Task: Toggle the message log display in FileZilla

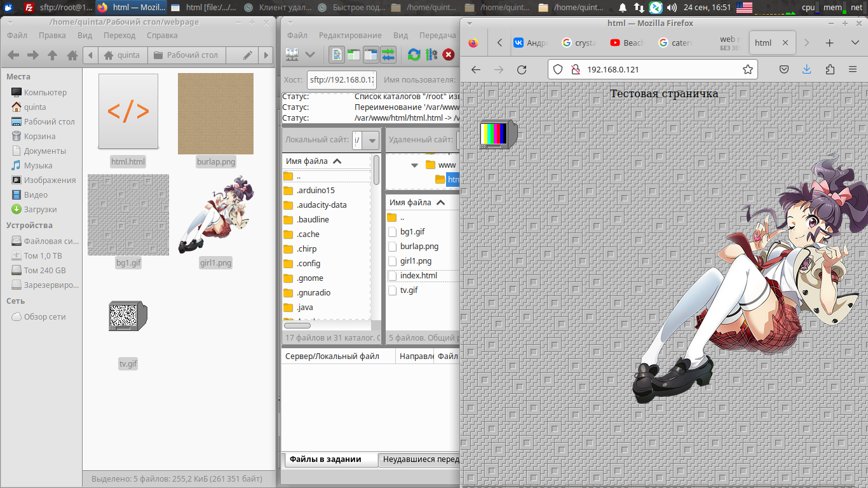Action: (x=336, y=55)
